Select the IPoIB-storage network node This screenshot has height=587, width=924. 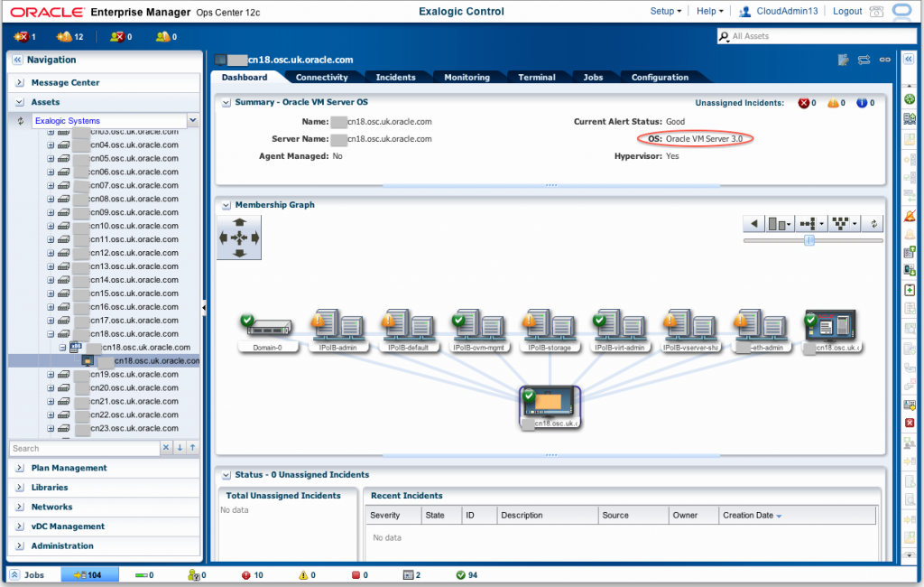550,331
